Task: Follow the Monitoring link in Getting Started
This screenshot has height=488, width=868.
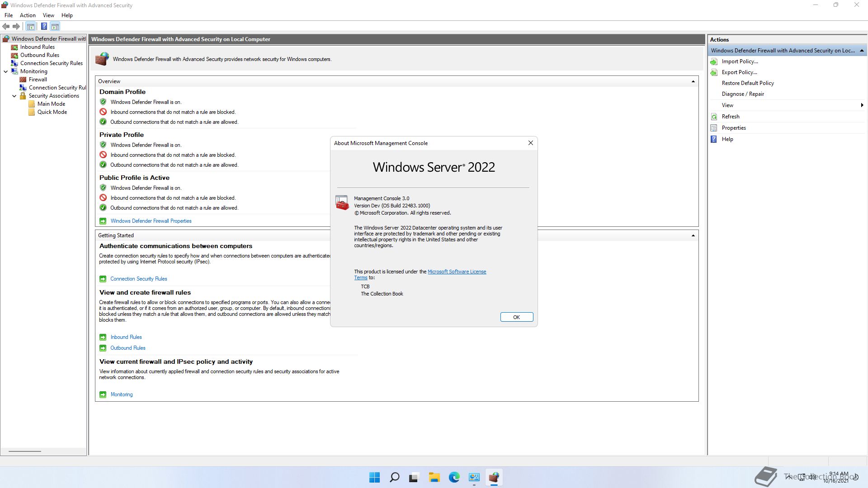Action: click(x=122, y=394)
